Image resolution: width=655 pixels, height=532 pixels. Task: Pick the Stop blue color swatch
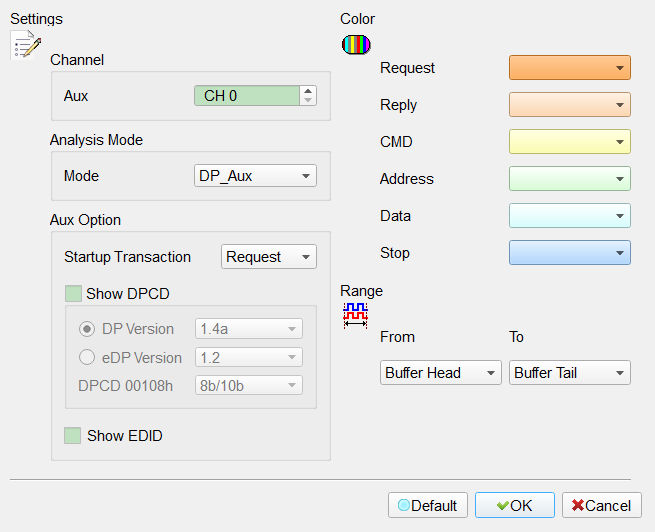tap(570, 253)
